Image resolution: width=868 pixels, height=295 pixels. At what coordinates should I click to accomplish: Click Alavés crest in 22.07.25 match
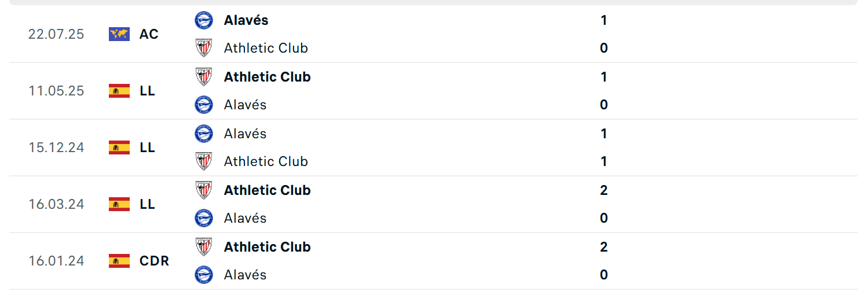click(x=204, y=20)
